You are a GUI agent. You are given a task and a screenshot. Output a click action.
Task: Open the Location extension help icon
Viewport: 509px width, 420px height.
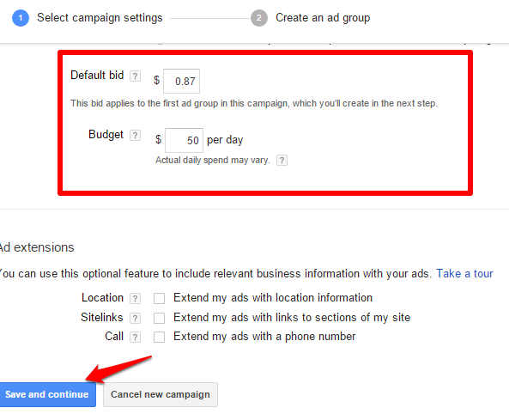135,298
